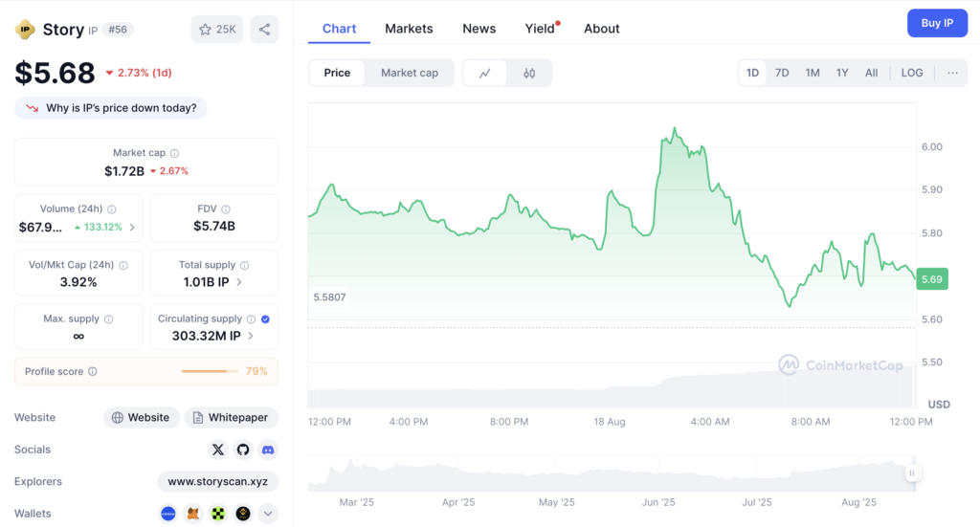Viewport: 980px width, 527px height.
Task: Click the Coinbase wallet icon
Action: (168, 514)
